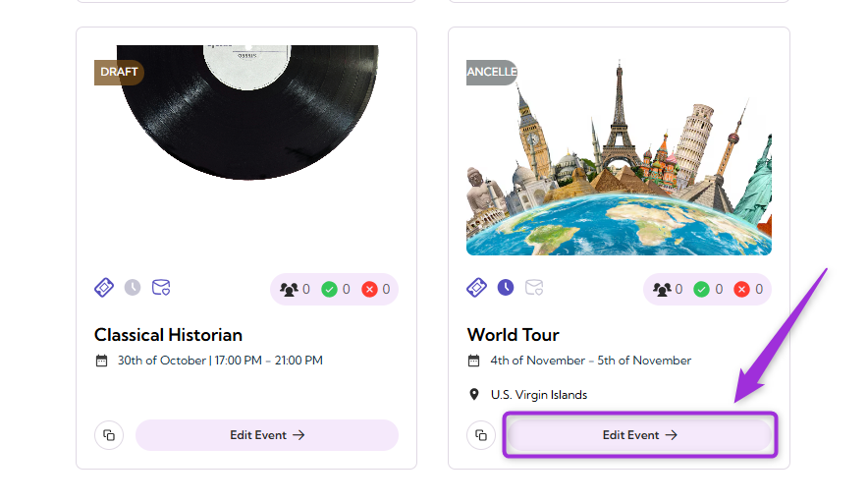Click attendee stats pill on Classical Historian

point(334,290)
